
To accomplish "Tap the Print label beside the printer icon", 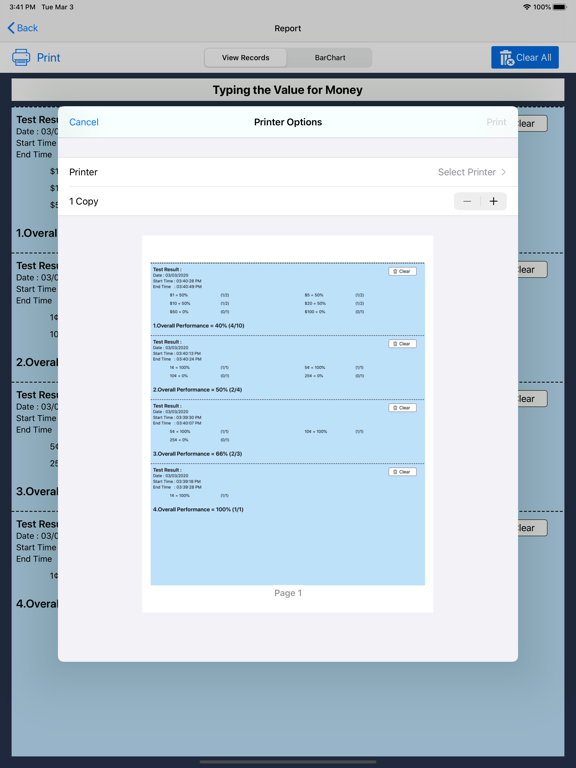I will point(48,58).
